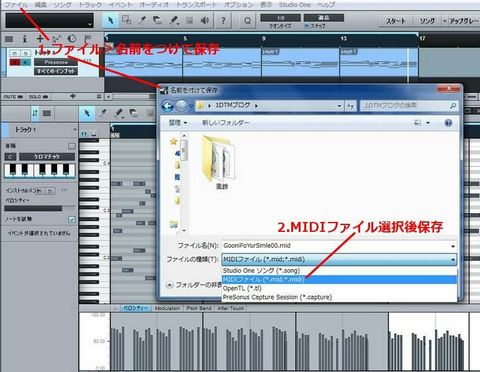Select the Paint pencil tool in top toolbar
Image resolution: width=480 pixels, height=372 pixels.
tap(174, 21)
